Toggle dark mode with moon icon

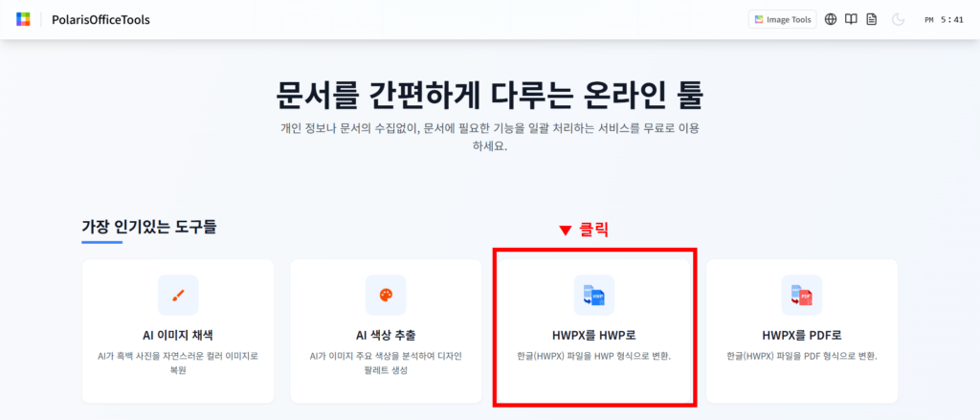[x=898, y=20]
